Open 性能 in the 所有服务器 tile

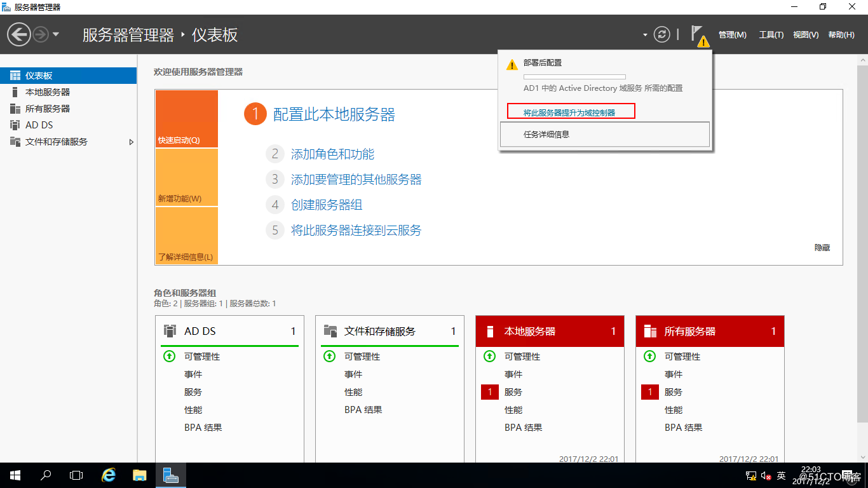(674, 410)
